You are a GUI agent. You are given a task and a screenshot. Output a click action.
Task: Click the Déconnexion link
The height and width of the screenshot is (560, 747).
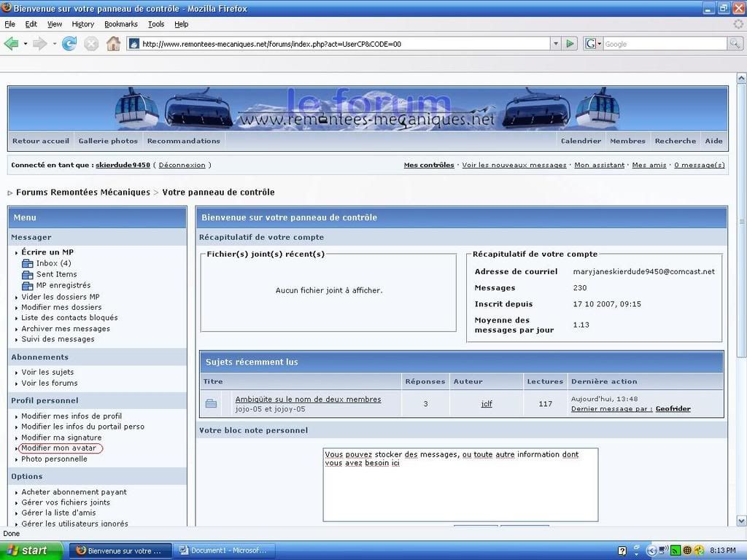pos(182,166)
